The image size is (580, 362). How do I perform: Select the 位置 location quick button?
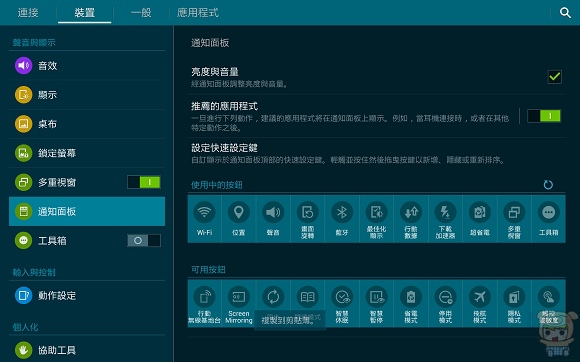[x=239, y=219]
